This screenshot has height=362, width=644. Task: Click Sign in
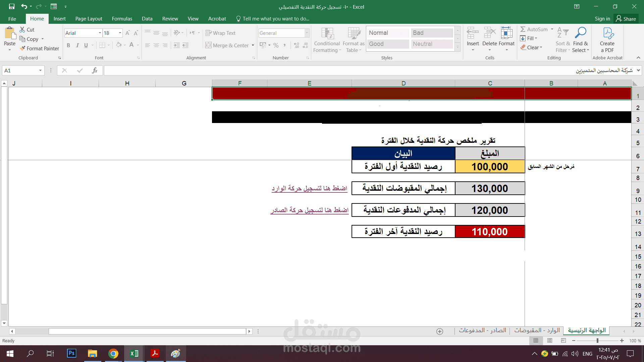pyautogui.click(x=602, y=19)
